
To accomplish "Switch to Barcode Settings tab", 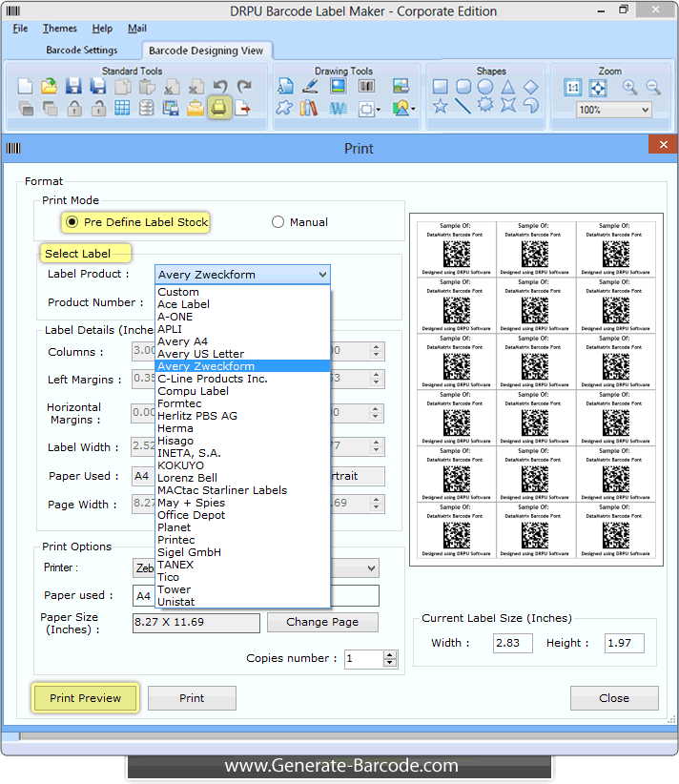I will click(81, 50).
